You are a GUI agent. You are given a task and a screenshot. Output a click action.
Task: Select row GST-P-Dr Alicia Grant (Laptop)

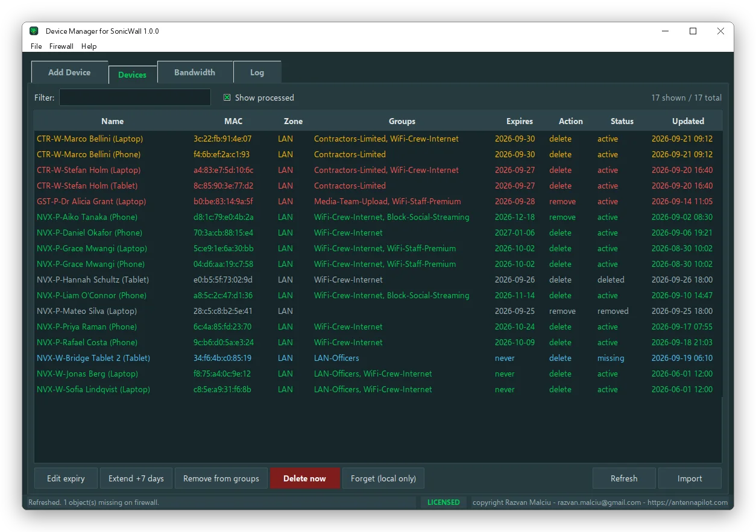(x=377, y=201)
